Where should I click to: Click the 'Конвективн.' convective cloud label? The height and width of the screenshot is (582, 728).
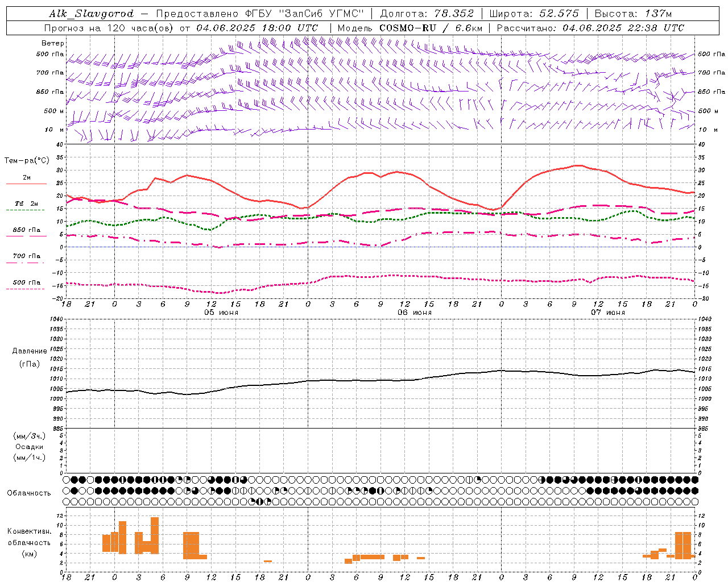(30, 531)
